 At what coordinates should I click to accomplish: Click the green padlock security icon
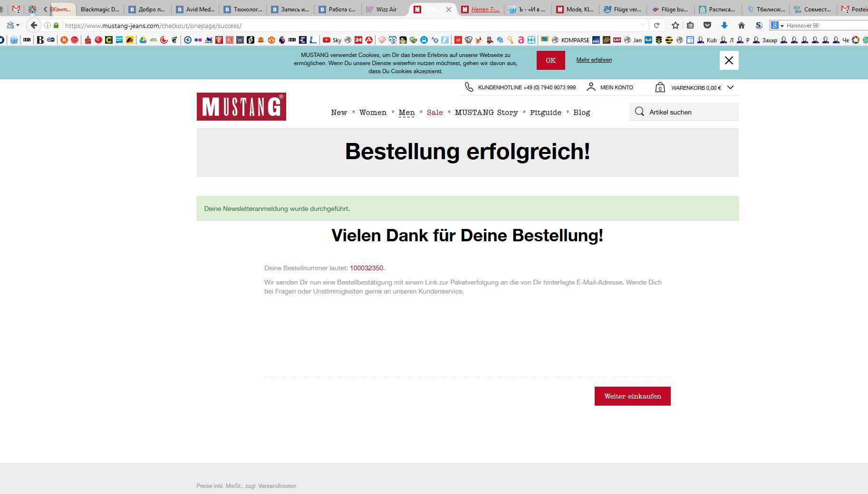click(56, 25)
